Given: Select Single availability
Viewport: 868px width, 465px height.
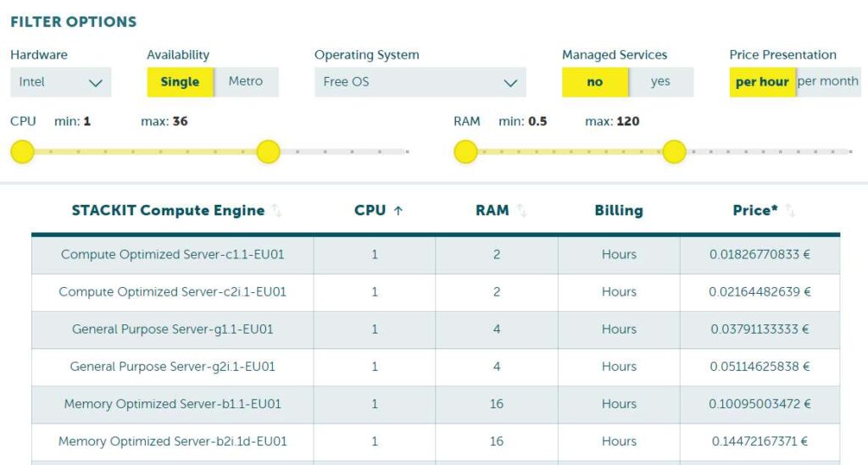Looking at the screenshot, I should pos(180,82).
